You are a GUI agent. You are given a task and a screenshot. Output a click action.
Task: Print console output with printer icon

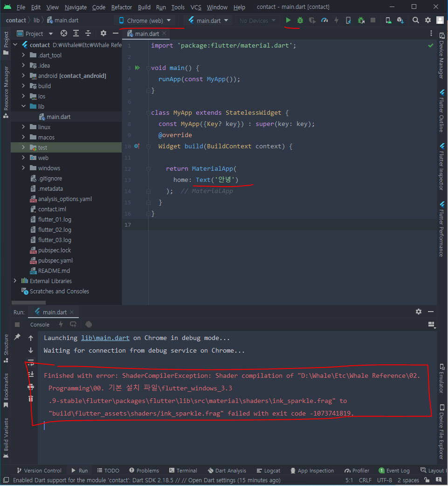31,387
